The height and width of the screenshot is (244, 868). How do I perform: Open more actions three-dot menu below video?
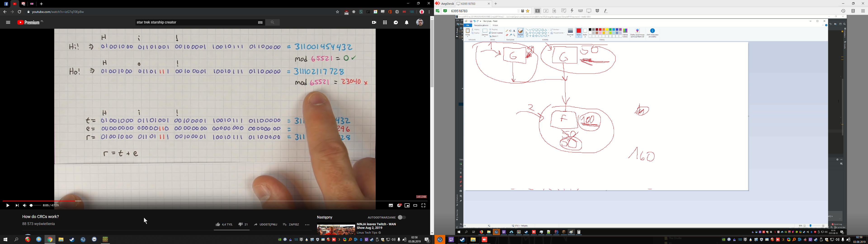(307, 224)
